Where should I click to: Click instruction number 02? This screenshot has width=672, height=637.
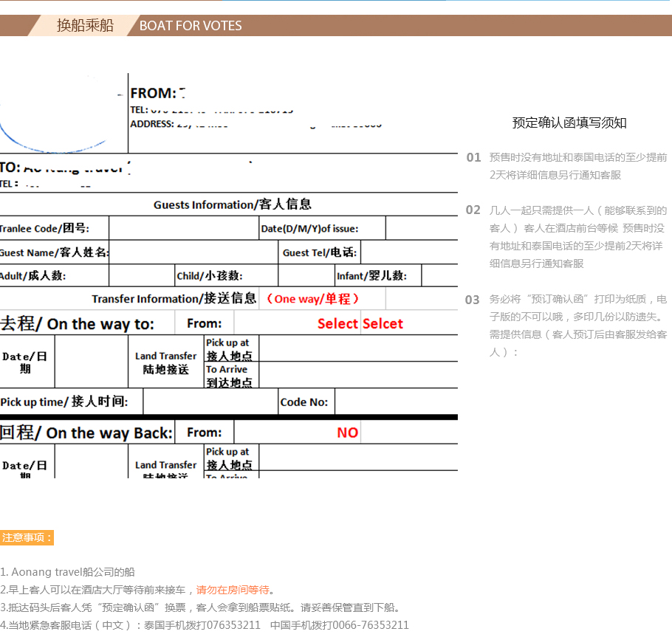tap(473, 210)
